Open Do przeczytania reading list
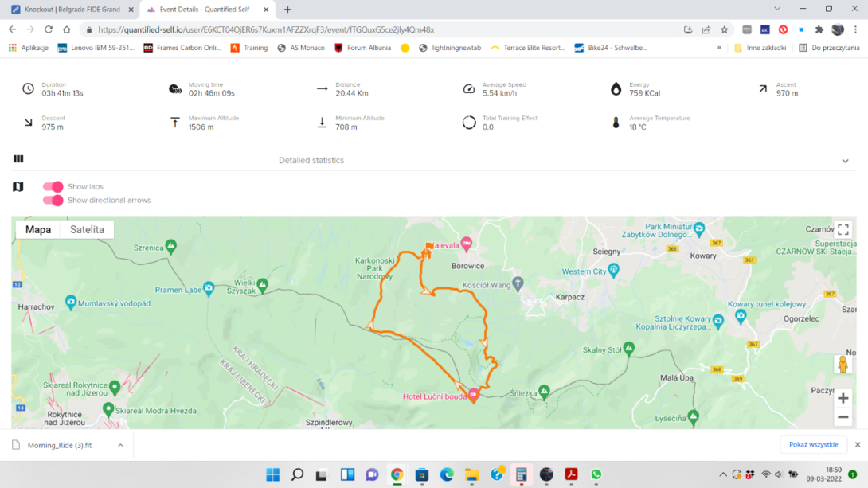This screenshot has height=488, width=868. (x=829, y=48)
